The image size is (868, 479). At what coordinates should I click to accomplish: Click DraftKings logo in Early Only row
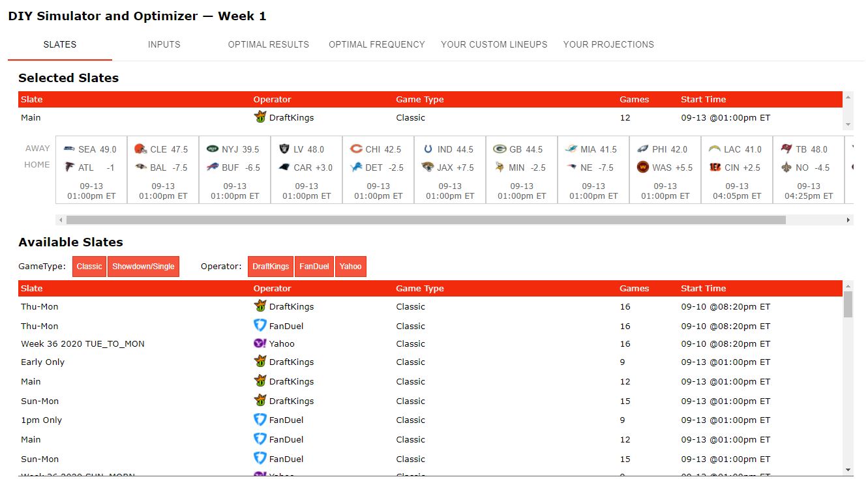coord(260,362)
